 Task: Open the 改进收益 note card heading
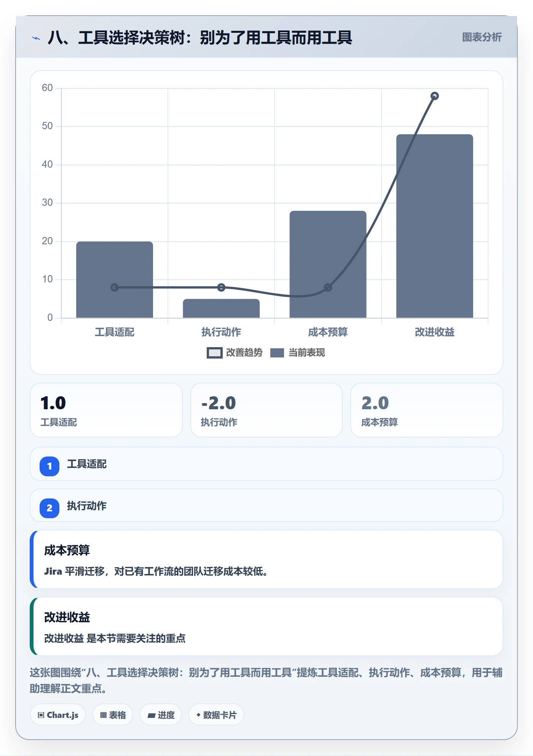67,617
